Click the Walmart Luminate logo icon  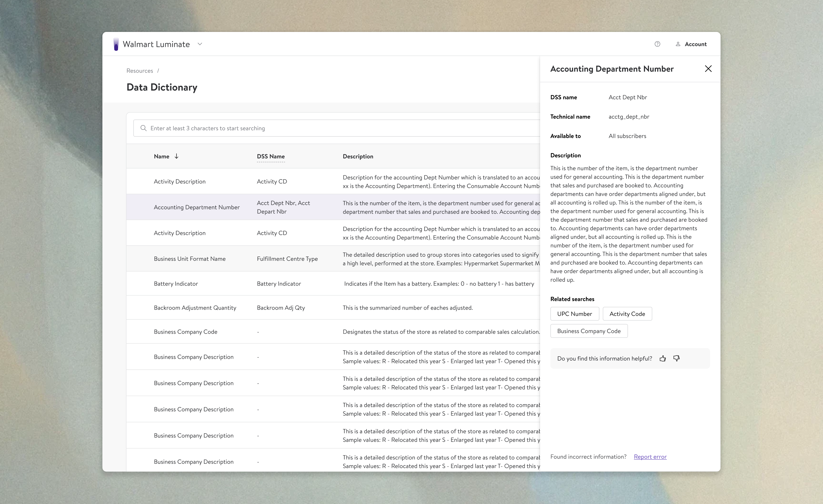pos(116,44)
